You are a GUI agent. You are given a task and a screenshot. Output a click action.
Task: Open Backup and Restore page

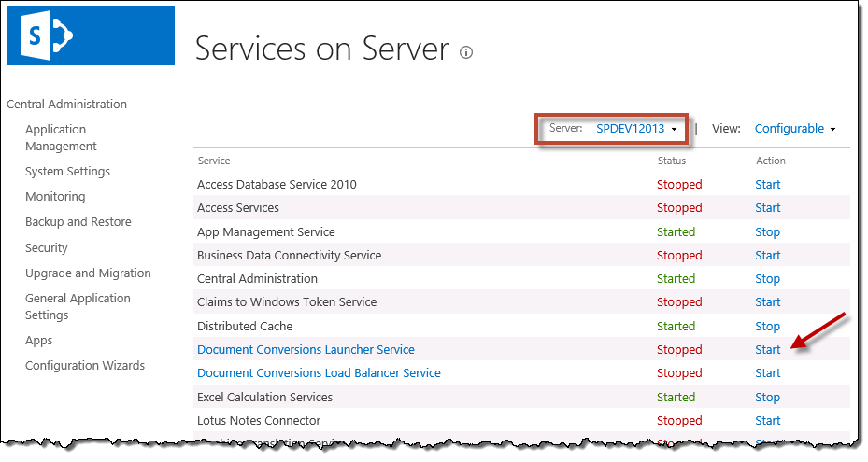pyautogui.click(x=78, y=222)
